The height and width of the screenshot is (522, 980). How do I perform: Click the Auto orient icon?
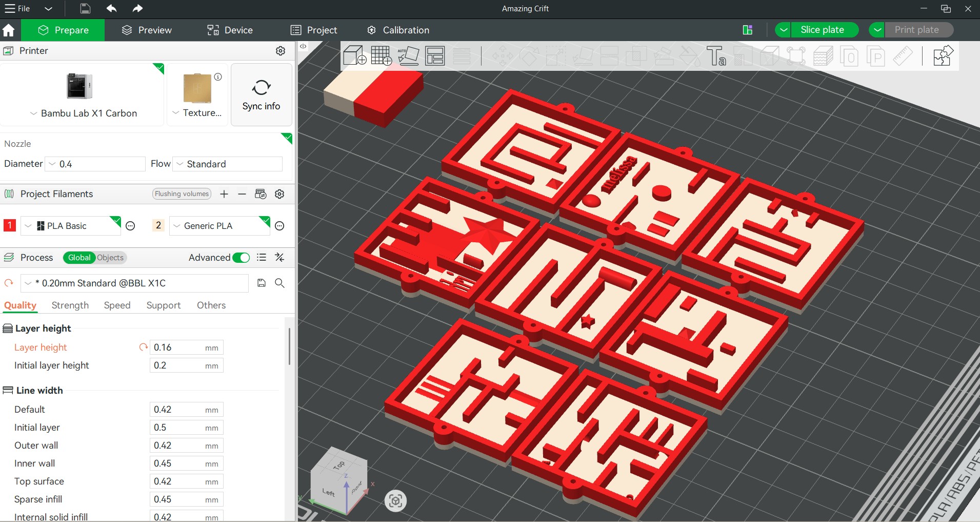tap(408, 56)
